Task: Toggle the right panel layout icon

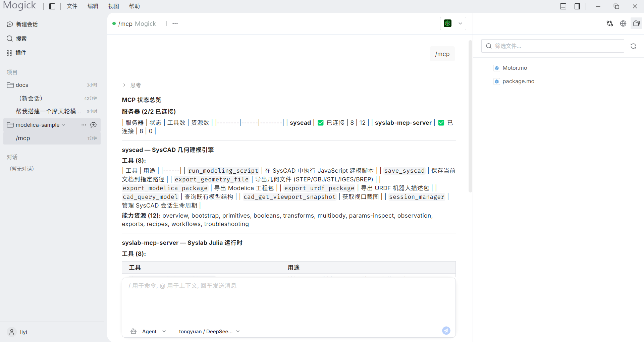Action: click(x=577, y=6)
